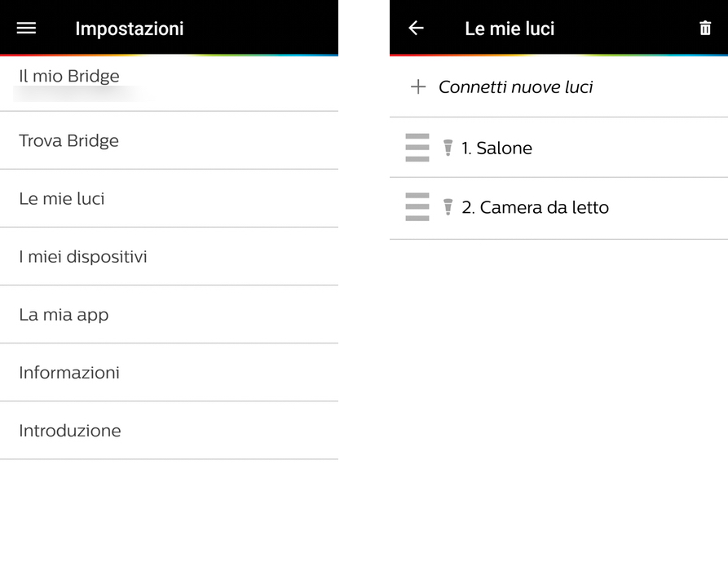Image resolution: width=728 pixels, height=580 pixels.
Task: Open Le mie luci from settings list
Action: [x=62, y=199]
